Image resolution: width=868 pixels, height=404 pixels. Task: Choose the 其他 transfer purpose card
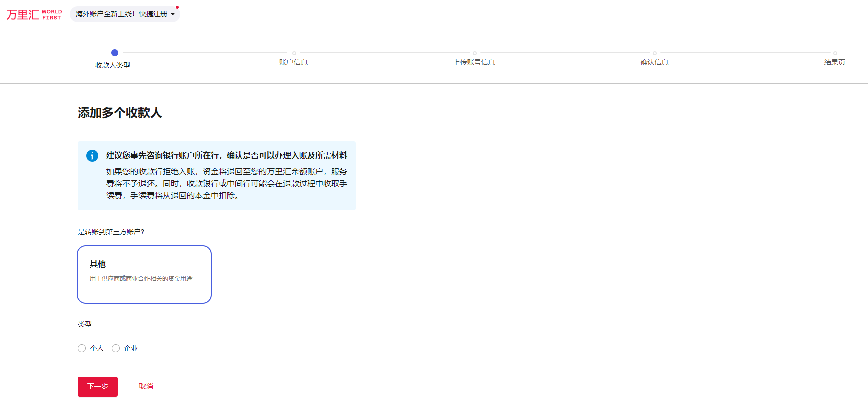[x=144, y=275]
